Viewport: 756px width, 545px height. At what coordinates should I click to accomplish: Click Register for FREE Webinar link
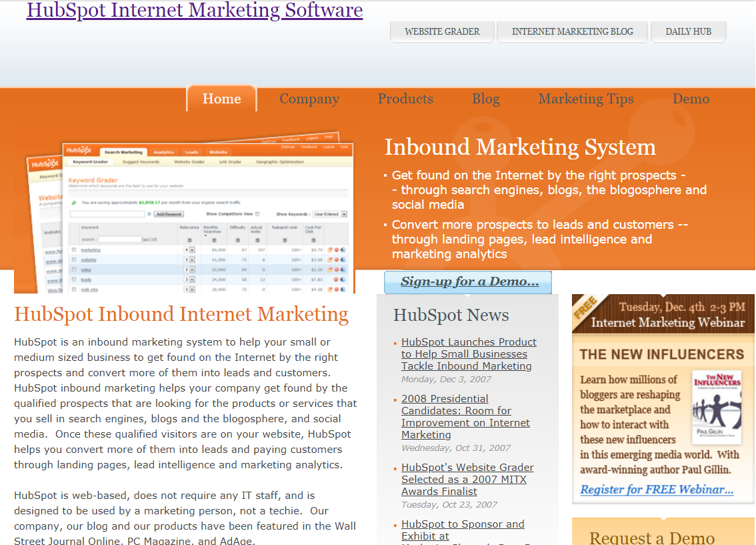pos(657,490)
